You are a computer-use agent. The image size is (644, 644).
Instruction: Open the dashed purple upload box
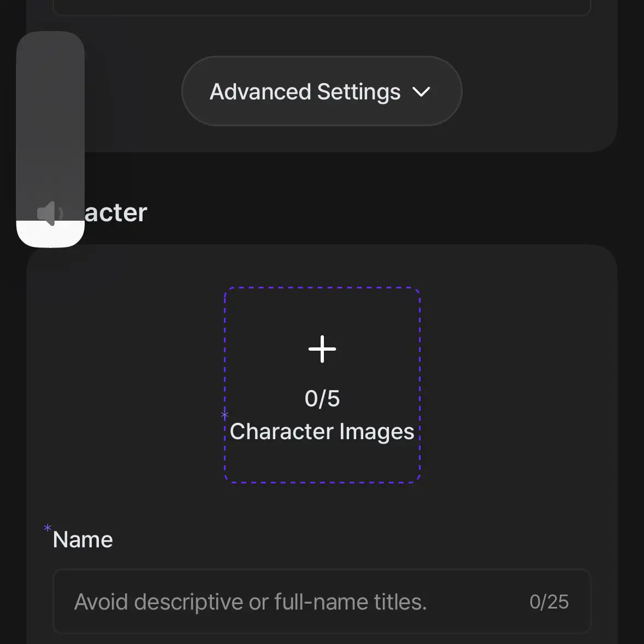click(322, 385)
